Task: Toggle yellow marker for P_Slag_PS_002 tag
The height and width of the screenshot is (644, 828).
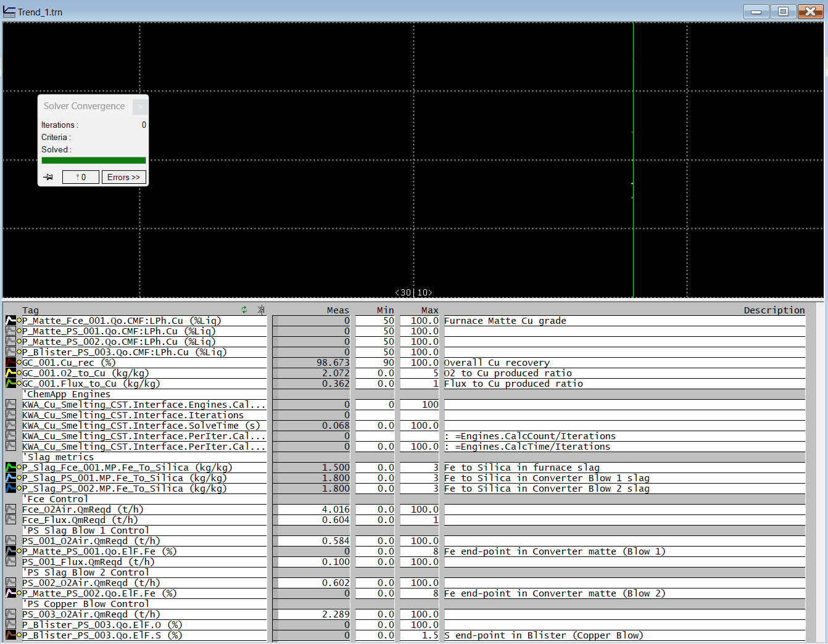Action: [x=19, y=489]
